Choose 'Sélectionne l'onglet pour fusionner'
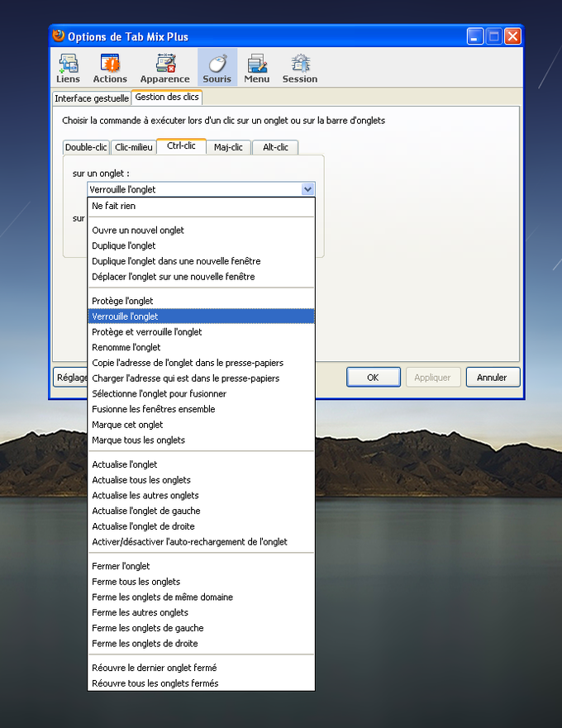The width and height of the screenshot is (562, 728). tap(201, 393)
